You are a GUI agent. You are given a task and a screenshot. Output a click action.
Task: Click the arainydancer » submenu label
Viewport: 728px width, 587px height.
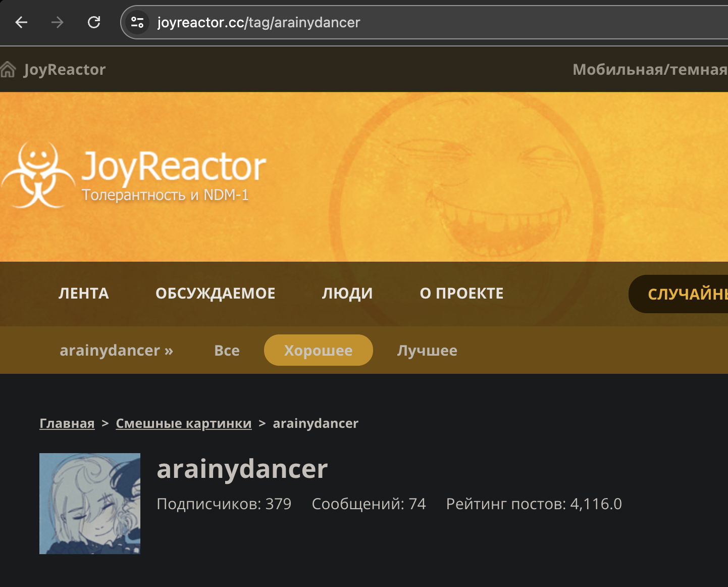(x=117, y=351)
